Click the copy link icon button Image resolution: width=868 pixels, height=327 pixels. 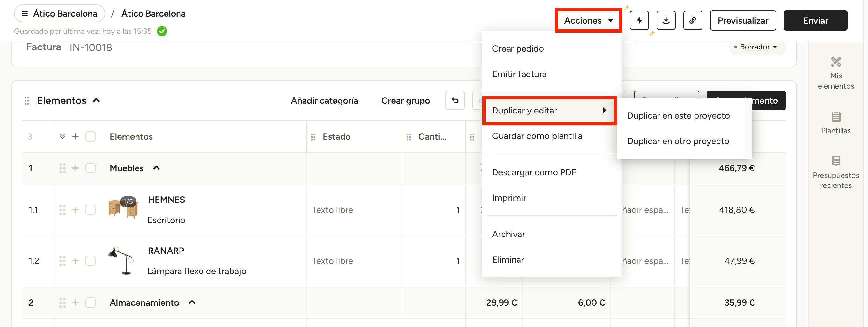(692, 20)
